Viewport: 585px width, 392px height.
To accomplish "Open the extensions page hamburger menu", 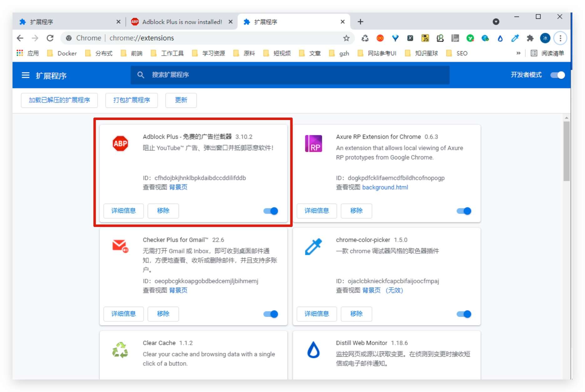I will coord(25,75).
